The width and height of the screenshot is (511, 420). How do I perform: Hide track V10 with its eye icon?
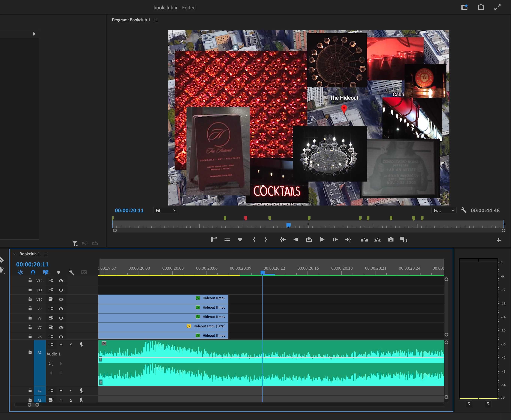point(61,299)
